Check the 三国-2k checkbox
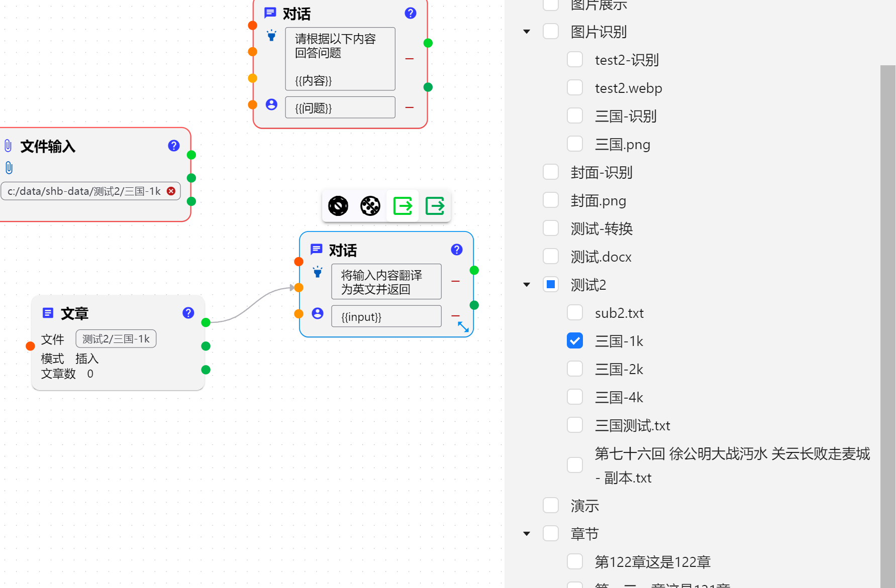 pos(575,369)
